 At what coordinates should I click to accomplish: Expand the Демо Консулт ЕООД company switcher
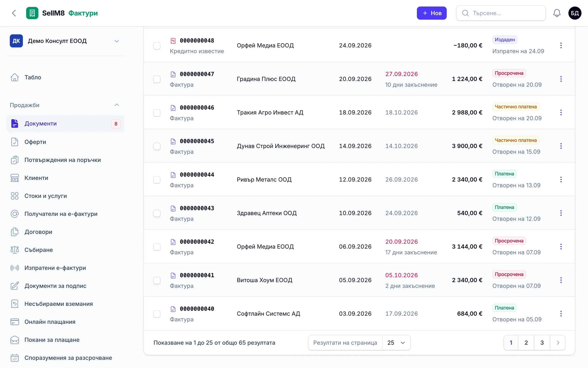click(65, 41)
